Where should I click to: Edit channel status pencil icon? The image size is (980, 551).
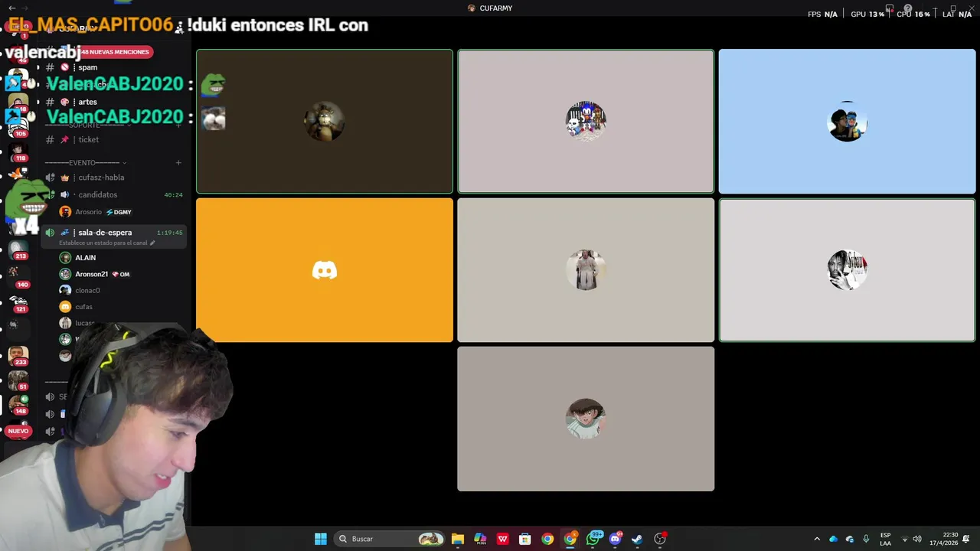(152, 243)
